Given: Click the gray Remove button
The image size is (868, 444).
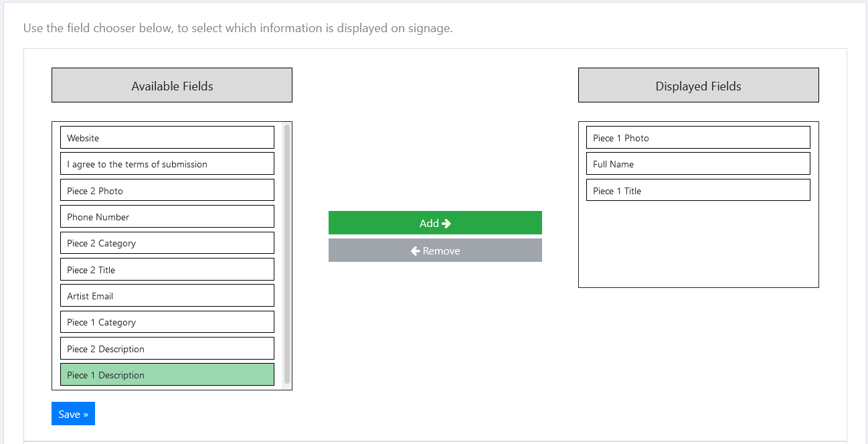Looking at the screenshot, I should 435,250.
